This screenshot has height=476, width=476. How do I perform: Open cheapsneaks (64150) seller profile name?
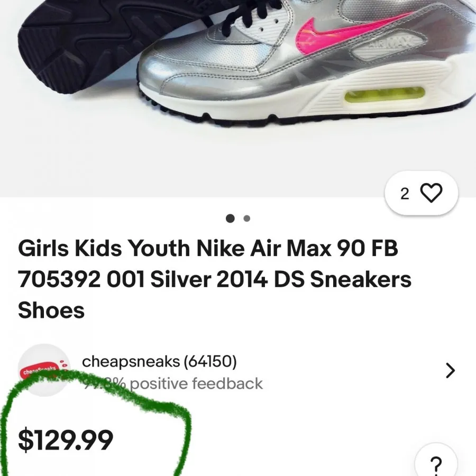pyautogui.click(x=159, y=361)
